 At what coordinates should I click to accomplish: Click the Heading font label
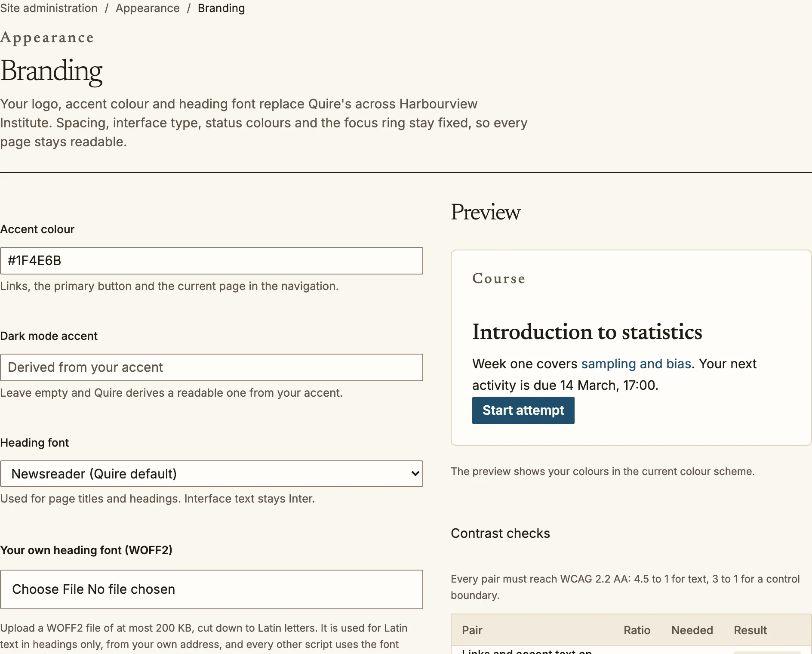coord(34,443)
